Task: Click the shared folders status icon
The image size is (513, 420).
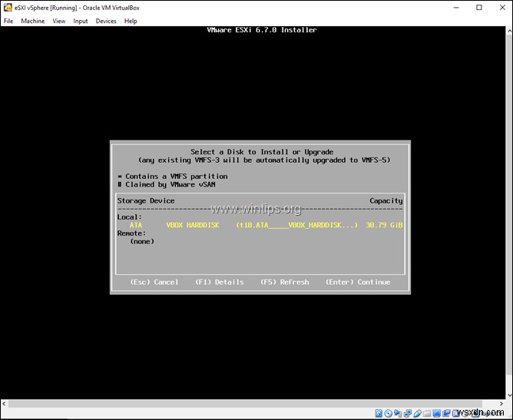Action: click(427, 413)
